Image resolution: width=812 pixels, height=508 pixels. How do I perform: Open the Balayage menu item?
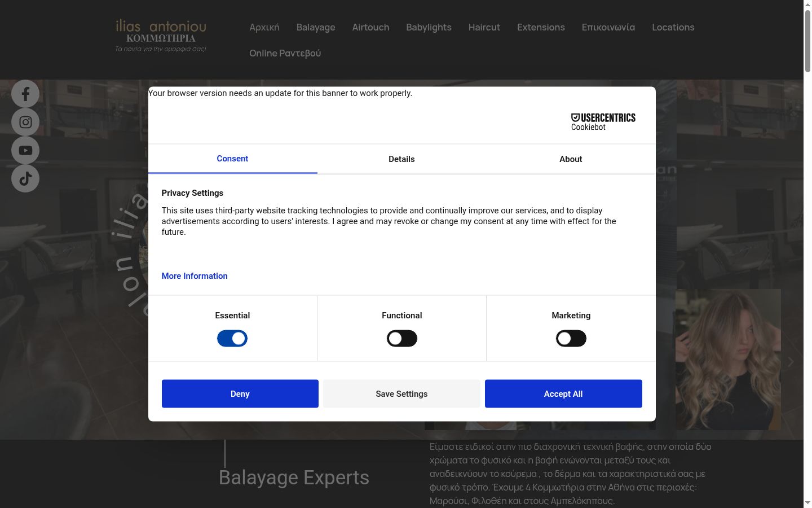[x=316, y=27]
